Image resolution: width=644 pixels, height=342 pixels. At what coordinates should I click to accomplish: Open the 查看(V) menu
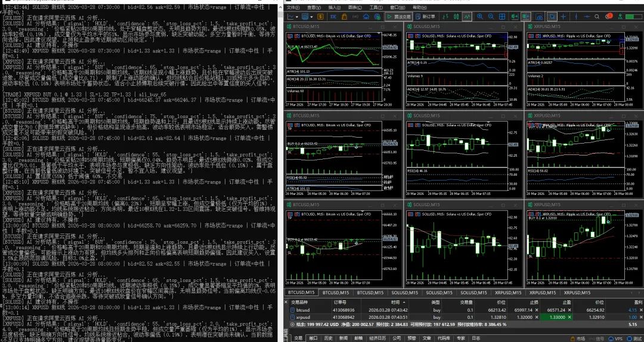314,7
